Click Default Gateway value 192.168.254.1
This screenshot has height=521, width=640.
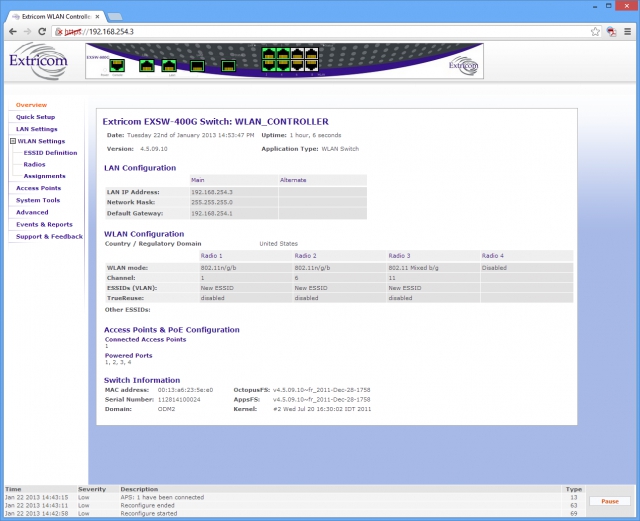click(x=212, y=213)
